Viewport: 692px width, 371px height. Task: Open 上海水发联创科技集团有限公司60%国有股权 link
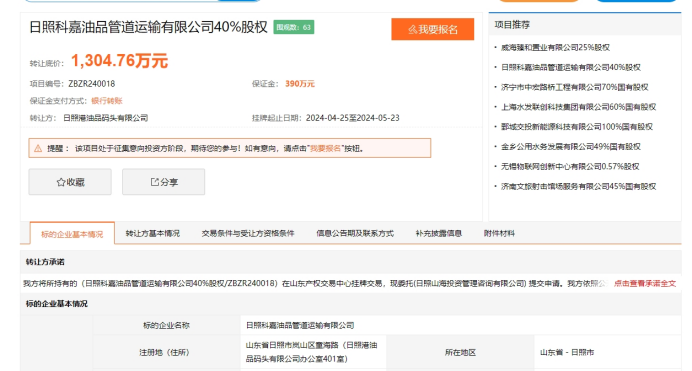click(579, 107)
